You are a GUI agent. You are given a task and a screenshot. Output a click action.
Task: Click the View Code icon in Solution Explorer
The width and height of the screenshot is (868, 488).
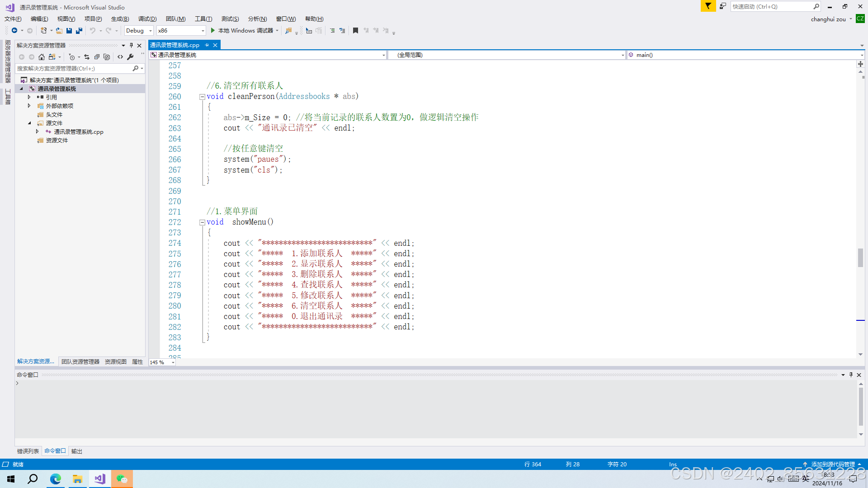(x=120, y=57)
